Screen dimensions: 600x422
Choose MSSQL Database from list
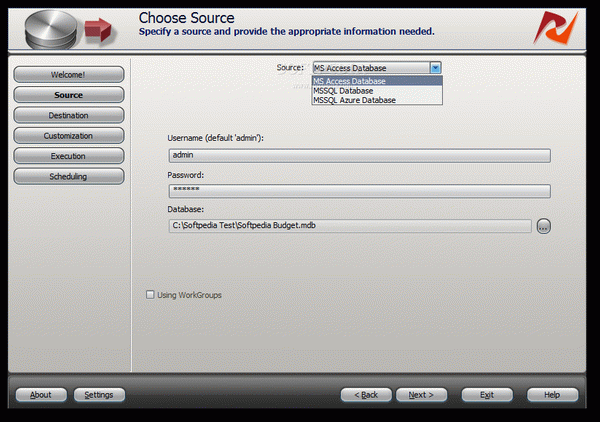coord(377,91)
